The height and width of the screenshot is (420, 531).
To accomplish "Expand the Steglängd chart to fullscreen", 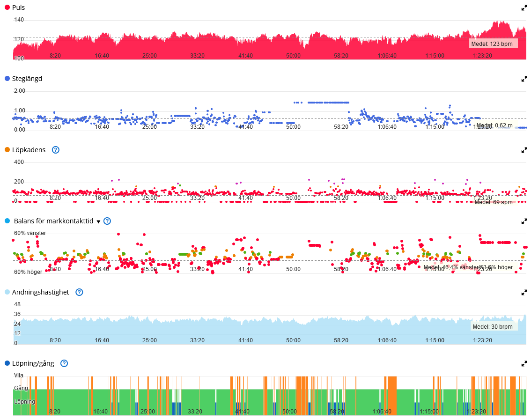I will 524,79.
